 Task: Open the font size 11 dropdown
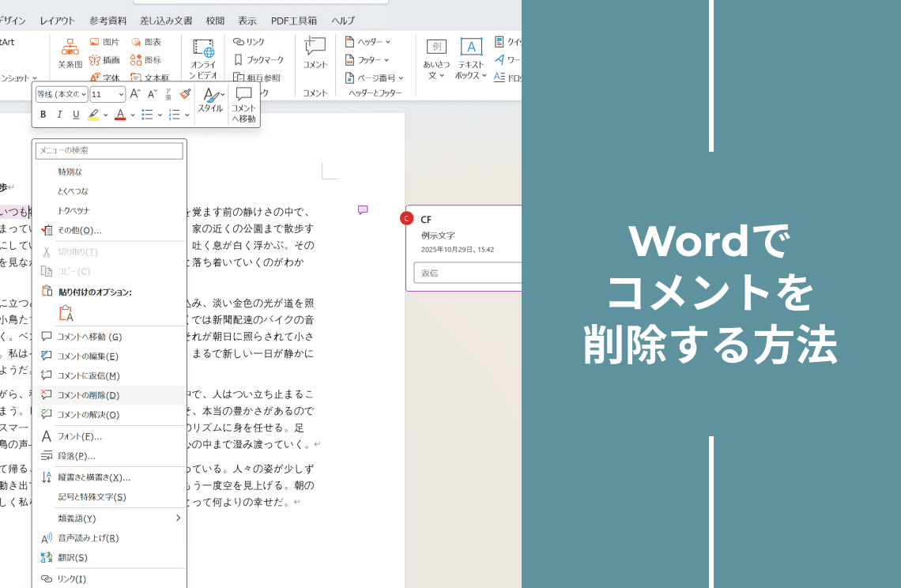coord(121,94)
